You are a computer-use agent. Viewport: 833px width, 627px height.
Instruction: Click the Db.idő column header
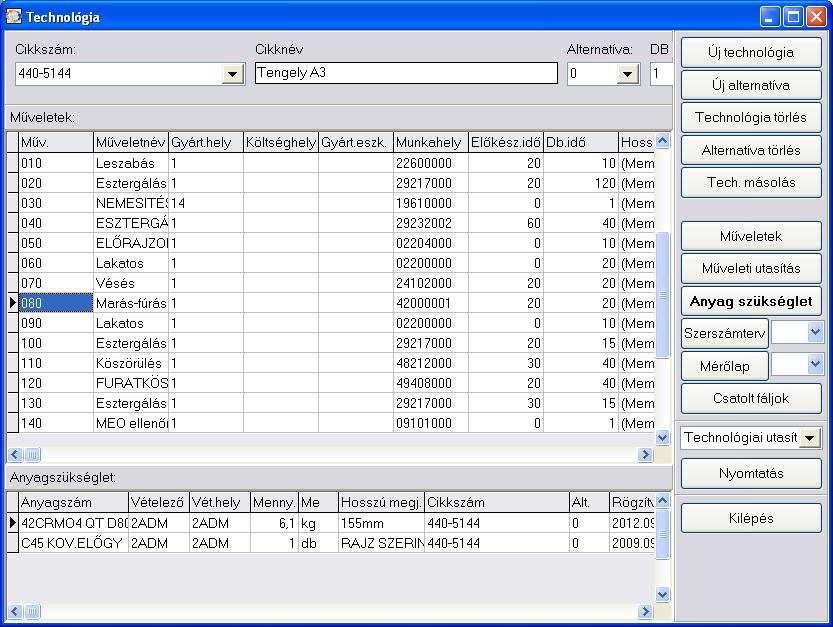pos(581,142)
